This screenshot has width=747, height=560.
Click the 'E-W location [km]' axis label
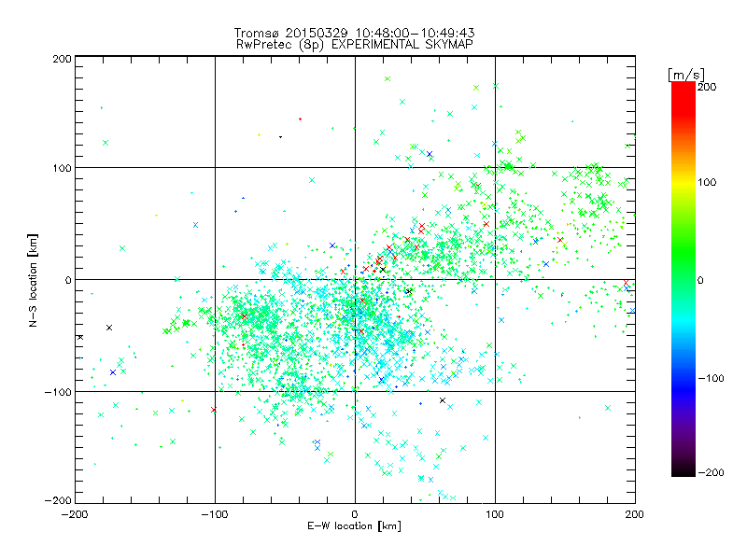pos(354,525)
